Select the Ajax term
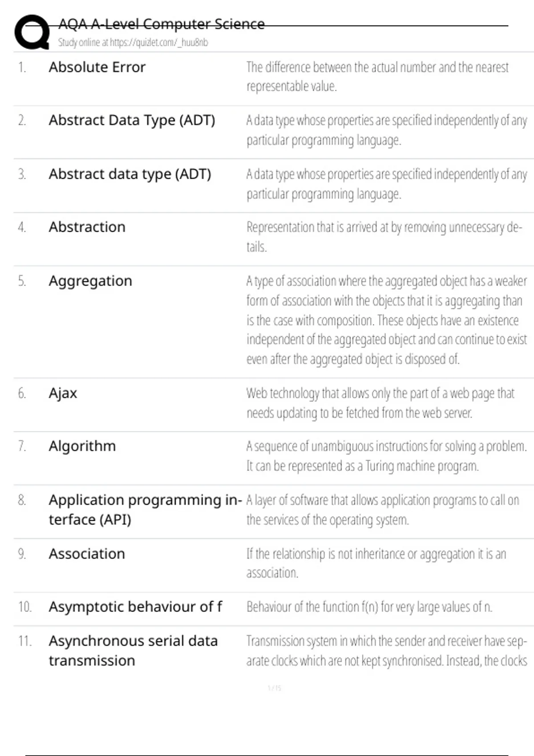 click(63, 393)
